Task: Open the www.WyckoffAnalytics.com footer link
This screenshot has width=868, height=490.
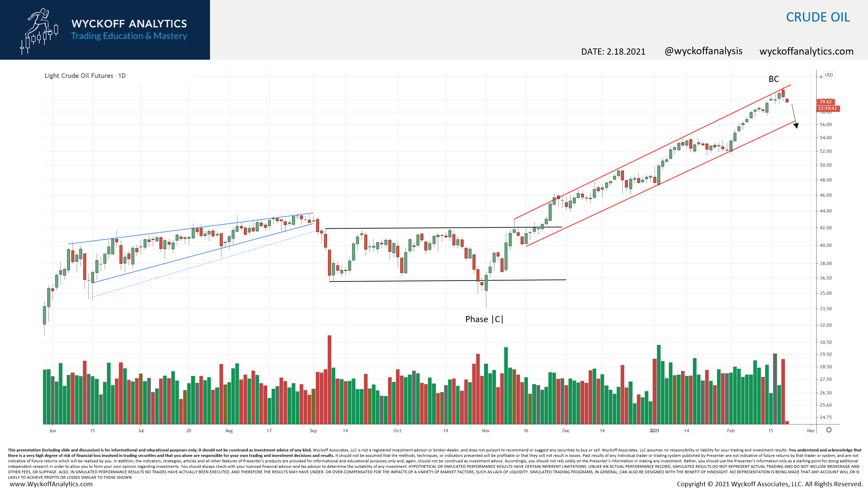Action: [51, 484]
